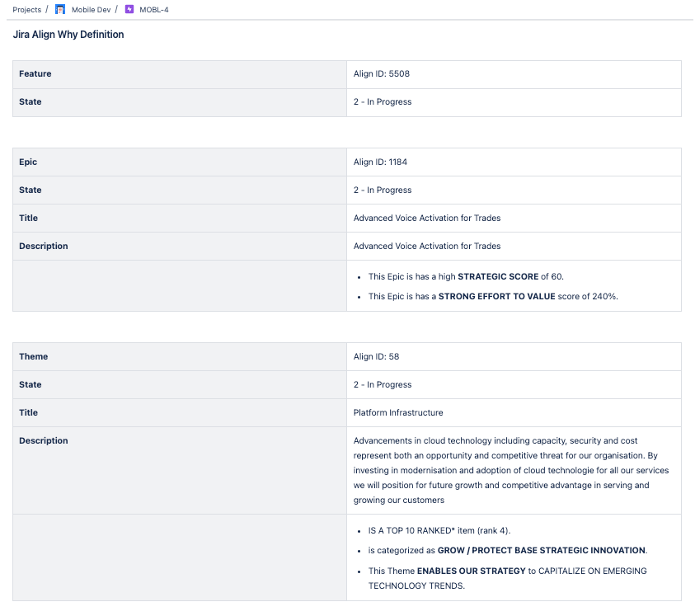The height and width of the screenshot is (616, 695).
Task: Open the Projects breadcrumb link
Action: pyautogui.click(x=26, y=10)
